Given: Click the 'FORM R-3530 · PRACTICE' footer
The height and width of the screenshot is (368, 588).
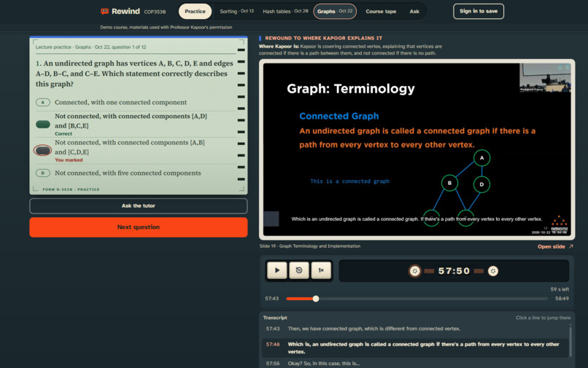Looking at the screenshot, I should (x=71, y=189).
